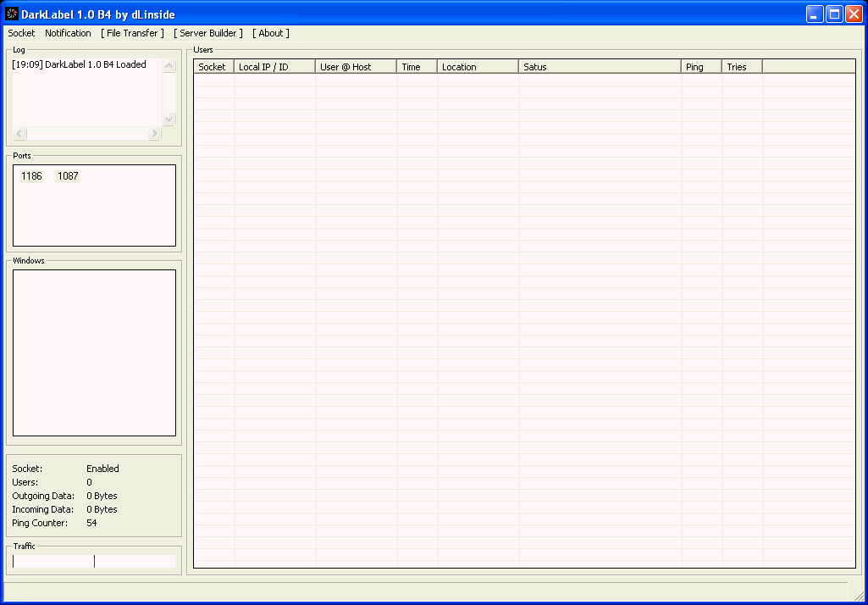Sort users by the Socket column
The height and width of the screenshot is (605, 868).
coord(213,65)
